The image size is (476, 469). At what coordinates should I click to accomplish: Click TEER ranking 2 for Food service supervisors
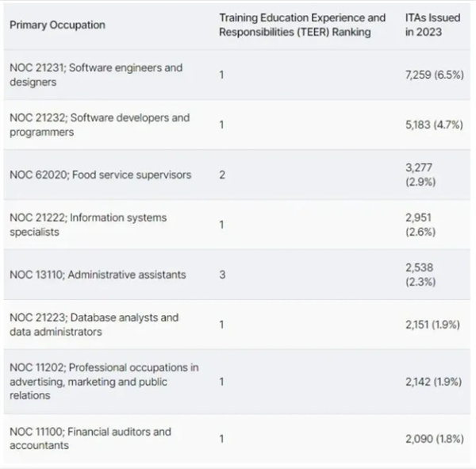click(x=222, y=175)
